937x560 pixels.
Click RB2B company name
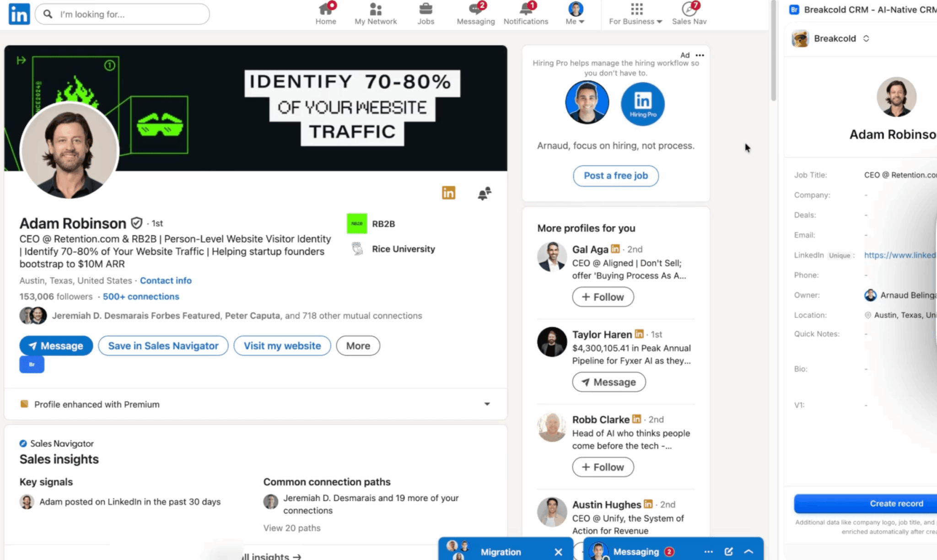click(x=383, y=224)
